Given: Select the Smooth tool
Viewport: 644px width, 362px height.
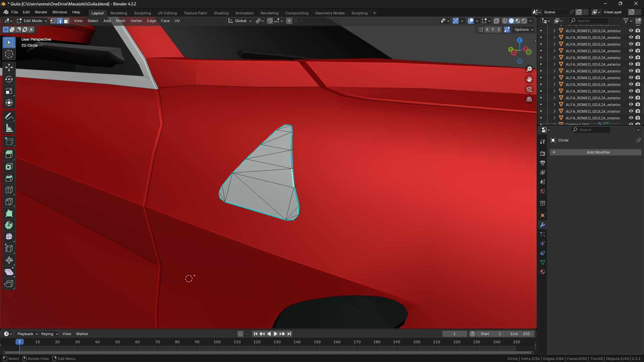Looking at the screenshot, I should tap(9, 237).
